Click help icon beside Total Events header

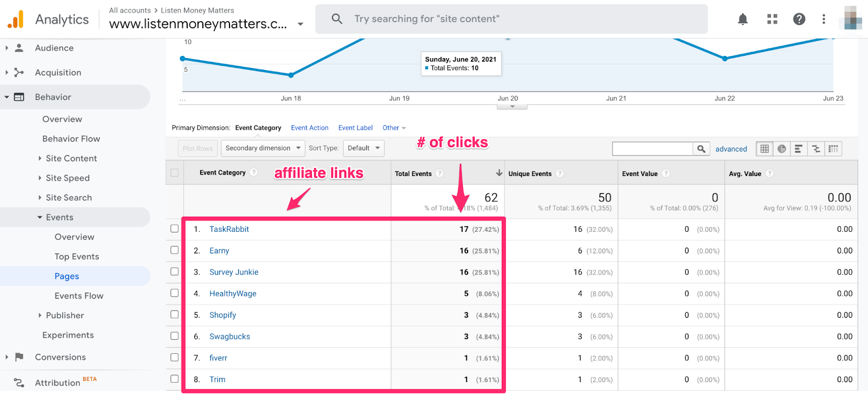point(439,173)
